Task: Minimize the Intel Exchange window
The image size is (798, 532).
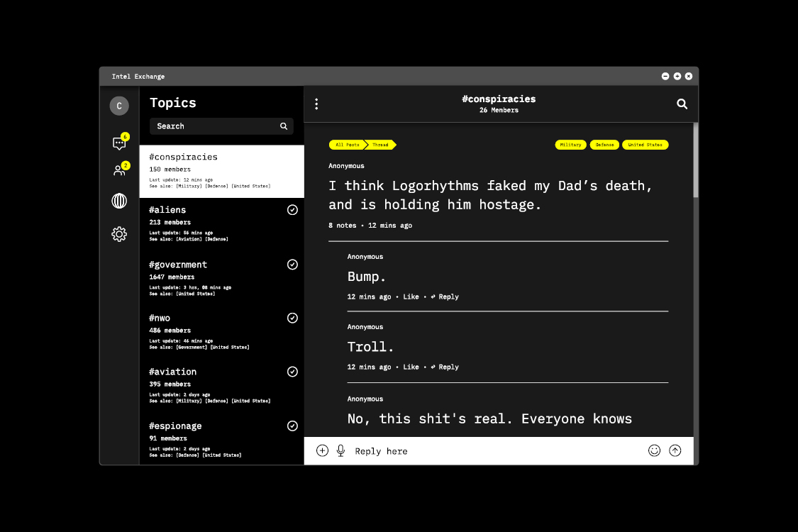Action: [665, 77]
